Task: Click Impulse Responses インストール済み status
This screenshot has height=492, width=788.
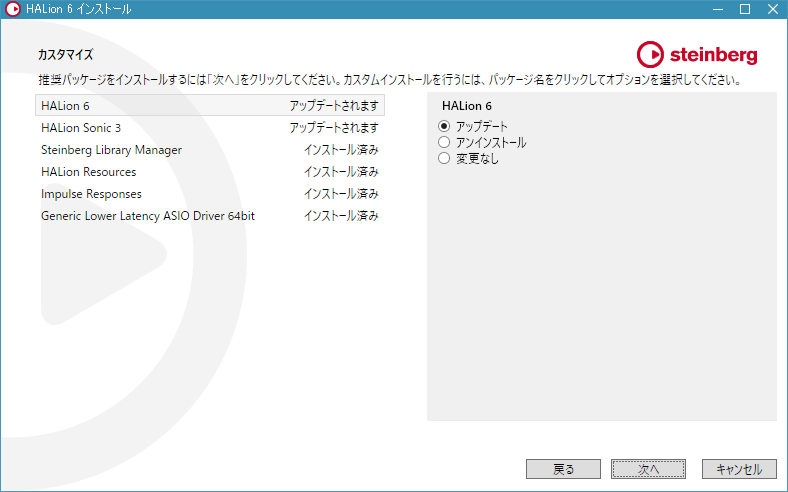Action: tap(341, 194)
